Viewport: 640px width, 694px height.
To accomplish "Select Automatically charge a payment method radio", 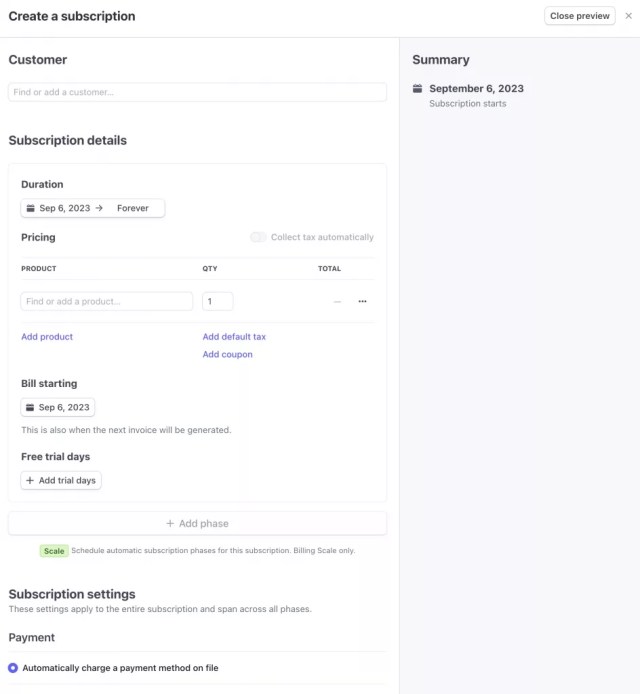I will point(13,668).
